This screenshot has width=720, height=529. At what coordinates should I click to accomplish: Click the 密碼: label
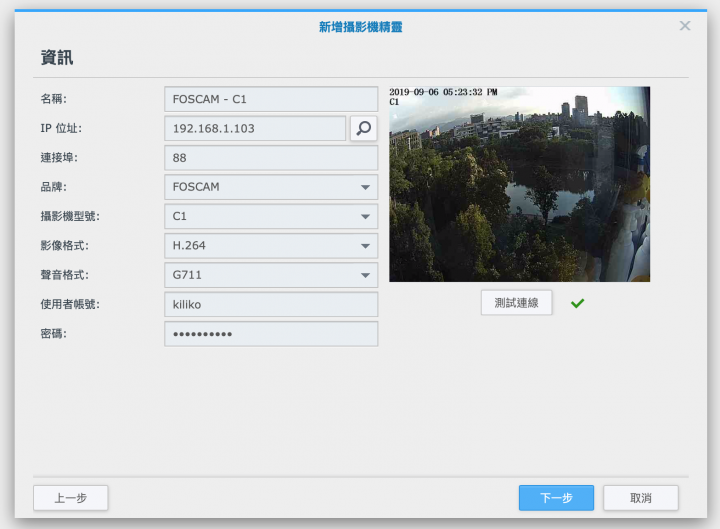(53, 334)
